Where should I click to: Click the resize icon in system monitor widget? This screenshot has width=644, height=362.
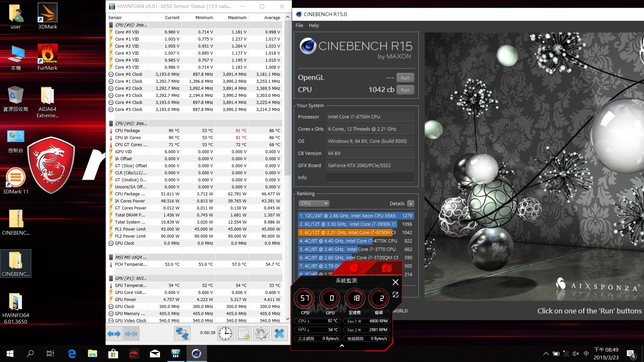395,295
